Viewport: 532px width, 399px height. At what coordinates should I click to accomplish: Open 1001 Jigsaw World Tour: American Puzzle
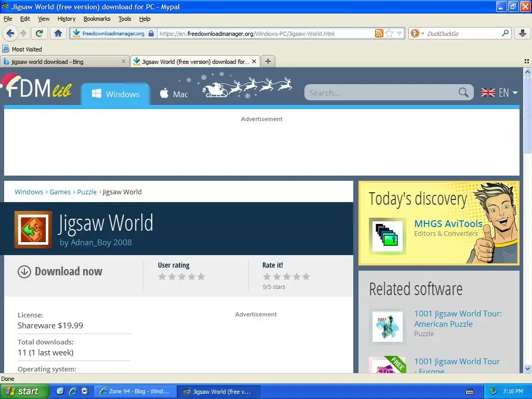[458, 318]
